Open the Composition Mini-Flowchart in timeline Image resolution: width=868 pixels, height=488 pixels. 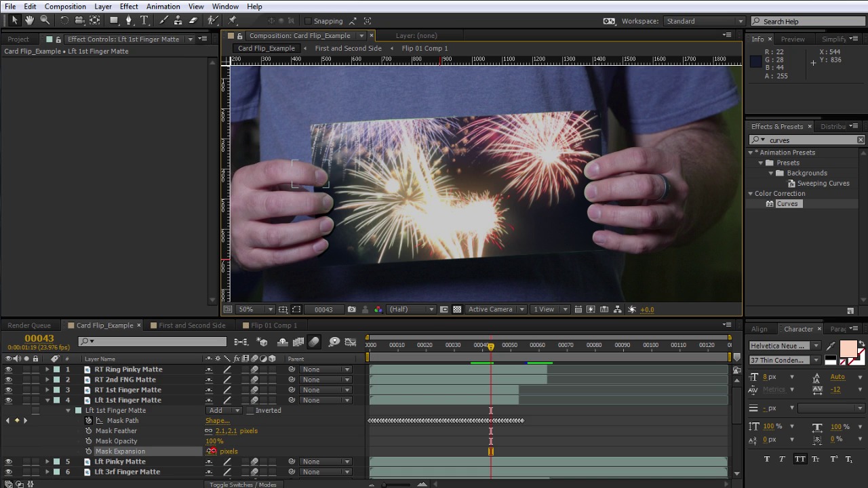(241, 342)
